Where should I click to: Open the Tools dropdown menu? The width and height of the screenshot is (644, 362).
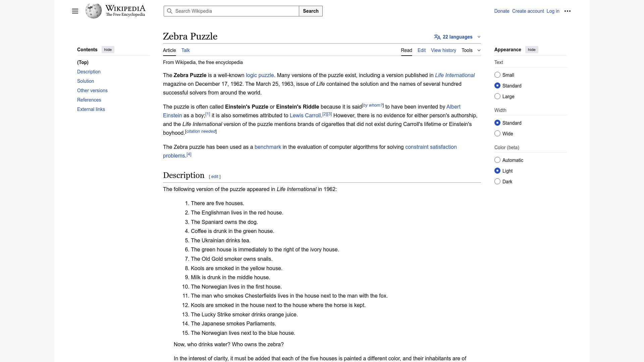471,50
